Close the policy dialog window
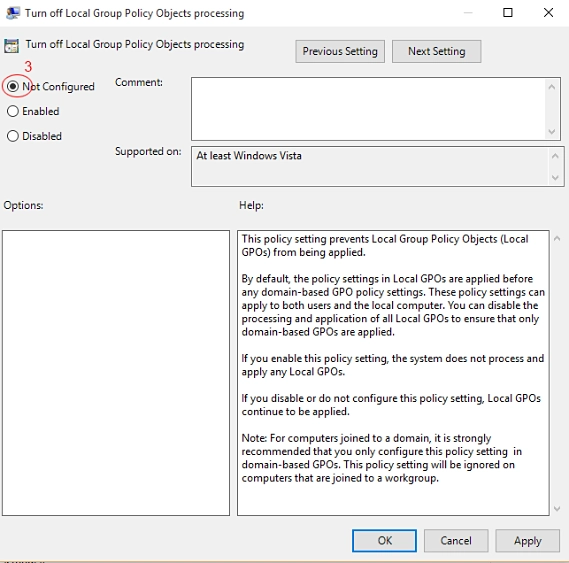Image resolution: width=569 pixels, height=563 pixels. [548, 13]
